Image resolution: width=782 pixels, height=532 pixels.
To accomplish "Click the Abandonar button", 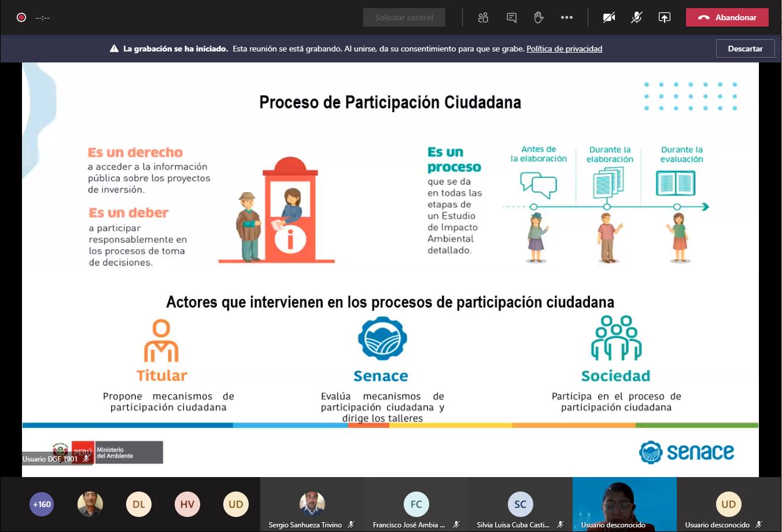I will click(727, 17).
